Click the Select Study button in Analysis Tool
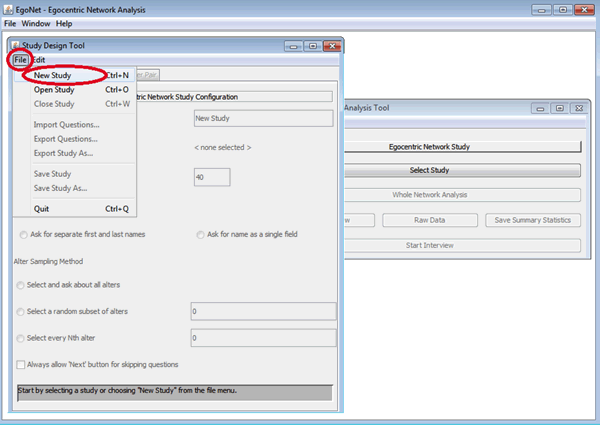Image resolution: width=600 pixels, height=425 pixels. [x=463, y=170]
